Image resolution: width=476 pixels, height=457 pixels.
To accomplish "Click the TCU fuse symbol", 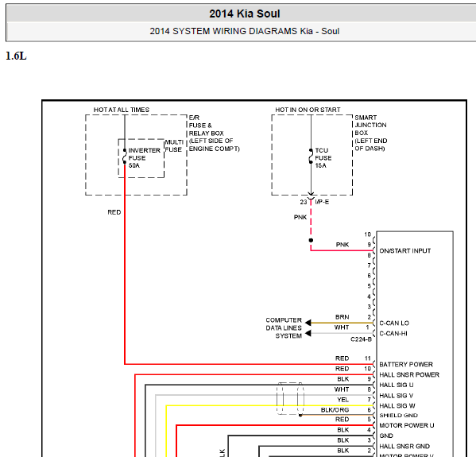I will [311, 157].
